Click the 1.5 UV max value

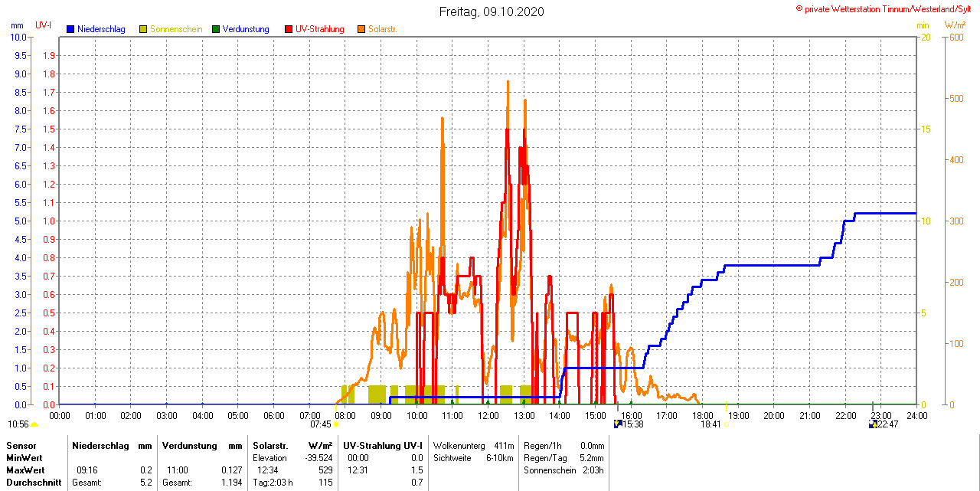click(417, 470)
